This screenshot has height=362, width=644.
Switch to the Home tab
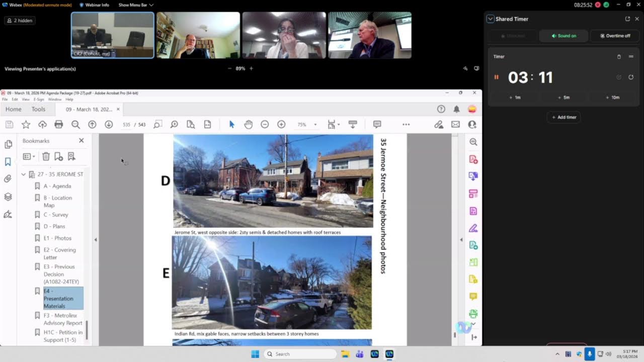(x=13, y=109)
